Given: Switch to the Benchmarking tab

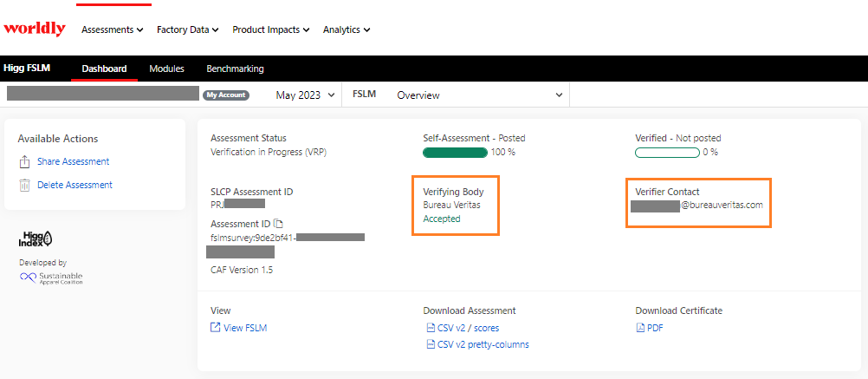Looking at the screenshot, I should (x=236, y=69).
